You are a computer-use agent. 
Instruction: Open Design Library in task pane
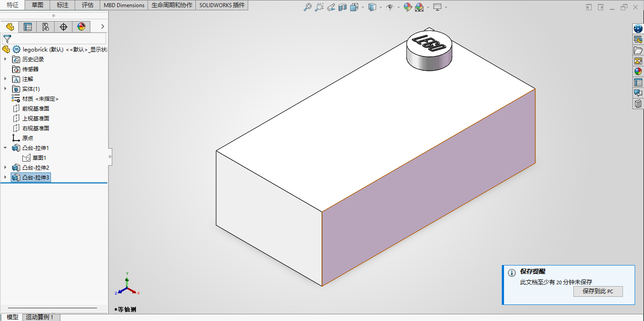tap(638, 39)
